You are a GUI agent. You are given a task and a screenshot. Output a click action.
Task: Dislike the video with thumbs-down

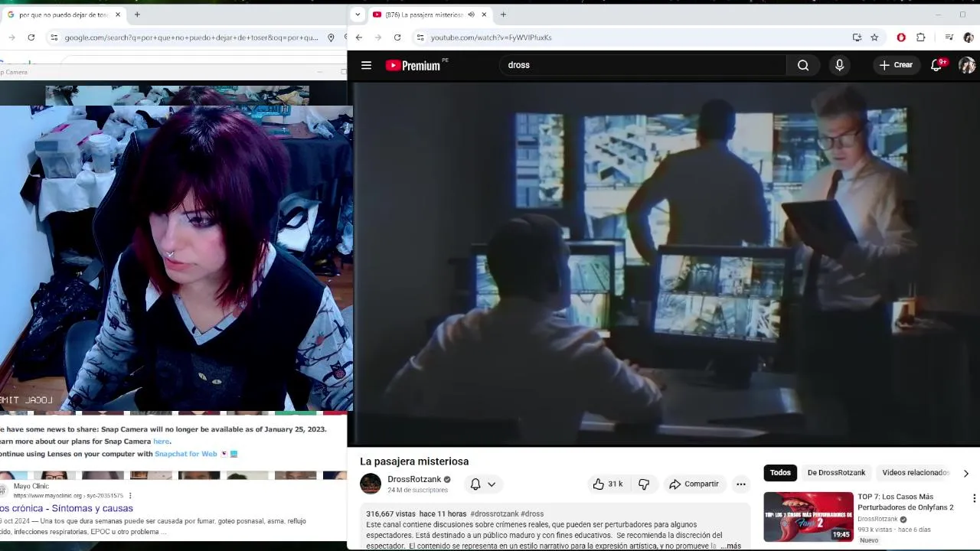(644, 484)
